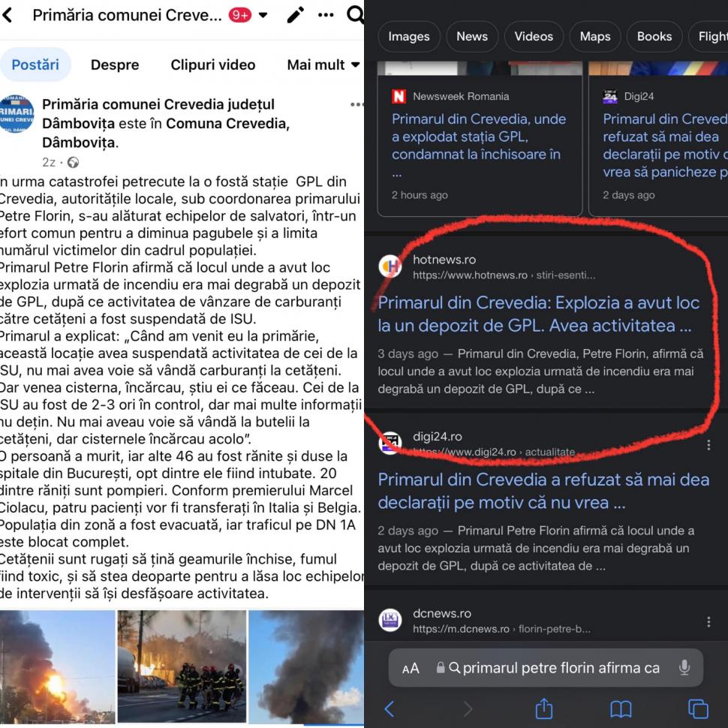The width and height of the screenshot is (728, 728).
Task: Tap the Facebook back arrow
Action: click(x=7, y=15)
